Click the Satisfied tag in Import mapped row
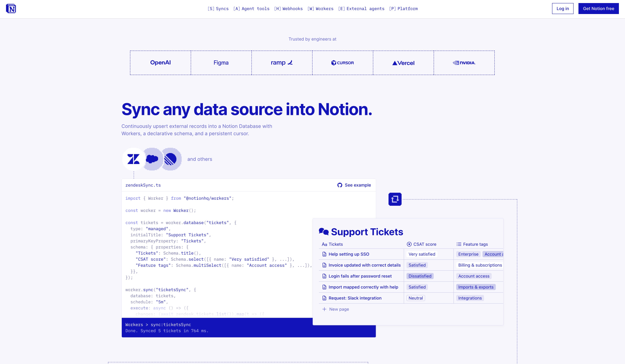 [417, 287]
